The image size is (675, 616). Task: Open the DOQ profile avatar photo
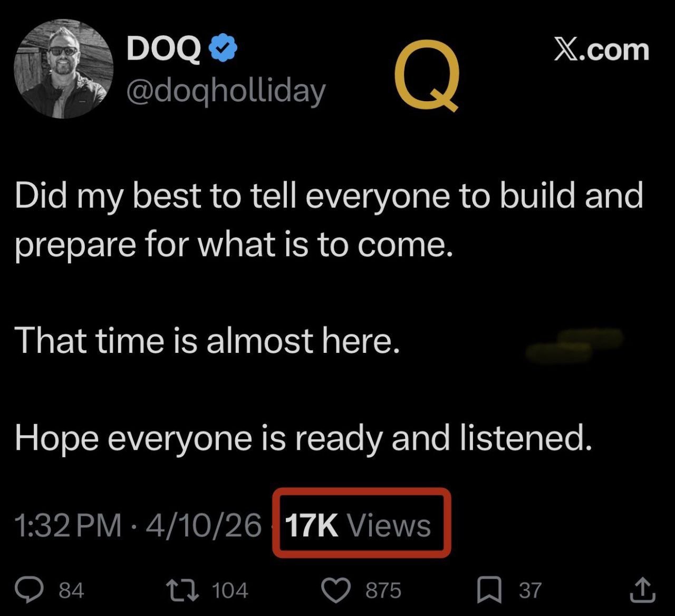click(x=64, y=69)
